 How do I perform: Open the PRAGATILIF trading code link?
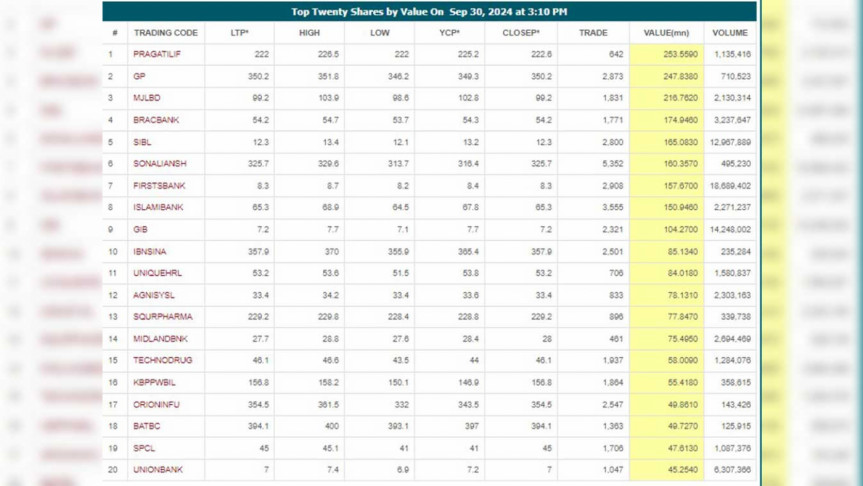point(157,54)
